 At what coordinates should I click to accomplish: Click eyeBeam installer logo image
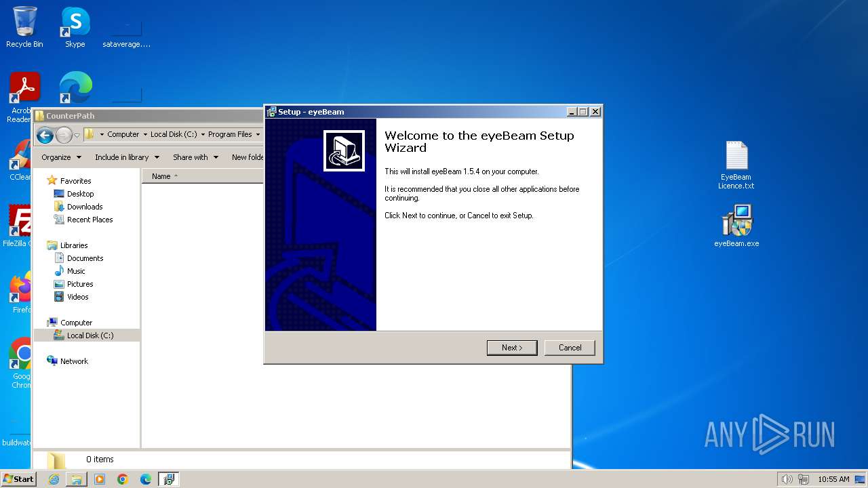344,150
